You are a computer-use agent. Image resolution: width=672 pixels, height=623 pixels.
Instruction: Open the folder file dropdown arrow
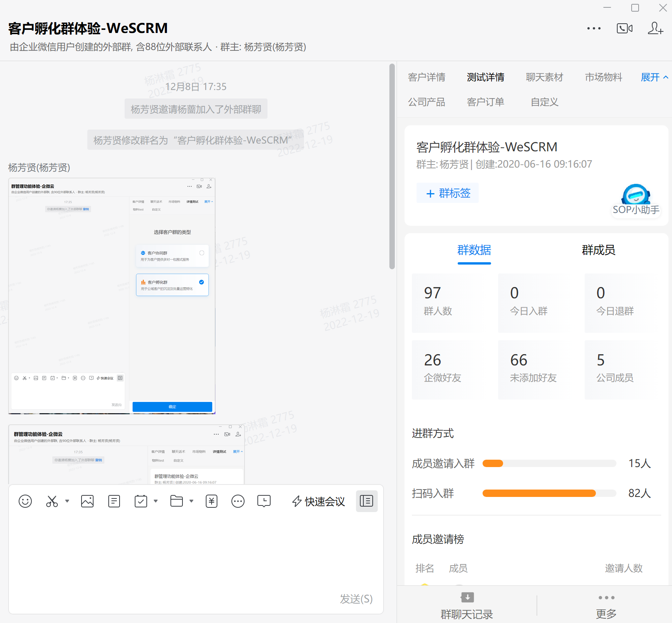[191, 501]
